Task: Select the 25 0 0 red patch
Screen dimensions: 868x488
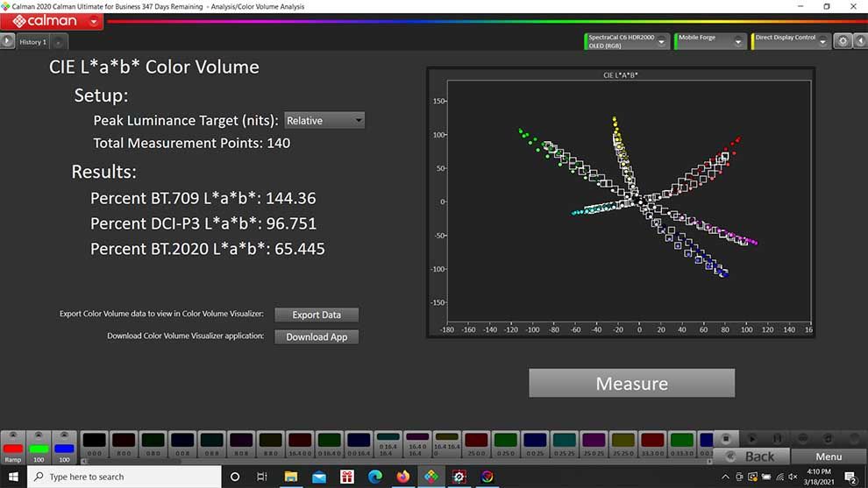Action: (x=476, y=444)
